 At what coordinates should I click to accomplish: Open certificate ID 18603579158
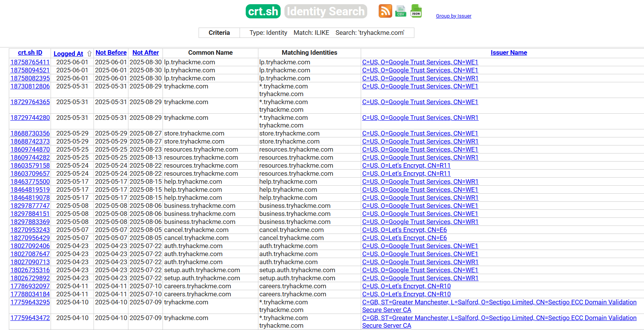pos(30,165)
